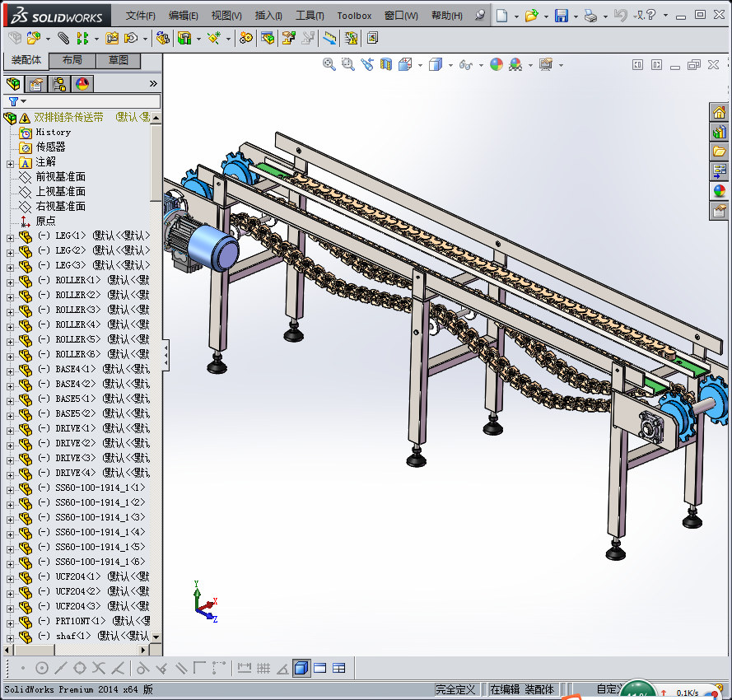The height and width of the screenshot is (700, 732).
Task: Open the Section View tool
Action: pos(385,64)
